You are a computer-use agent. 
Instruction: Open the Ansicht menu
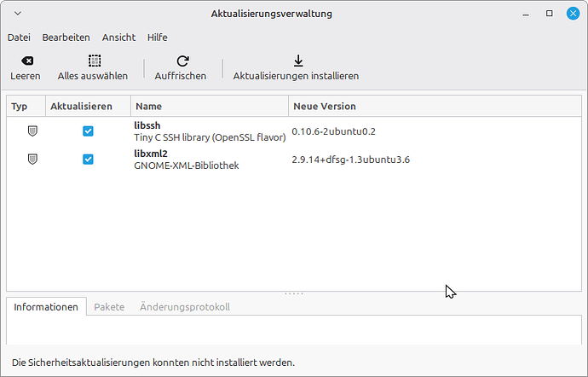[x=118, y=38]
